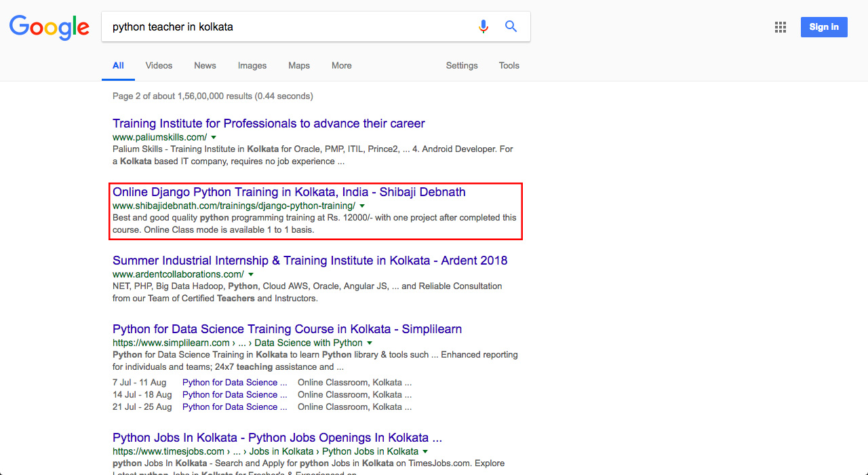Screen dimensions: 868x475
Task: Select the All tab
Action: point(118,66)
